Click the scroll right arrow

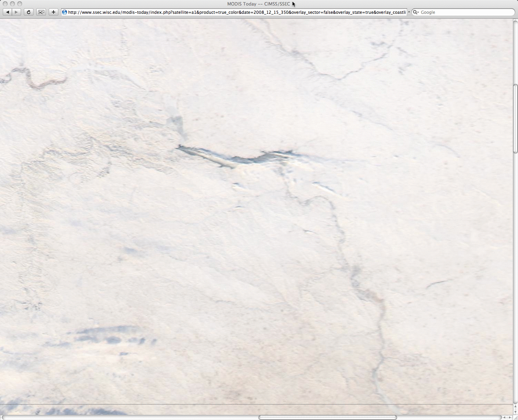(510, 418)
